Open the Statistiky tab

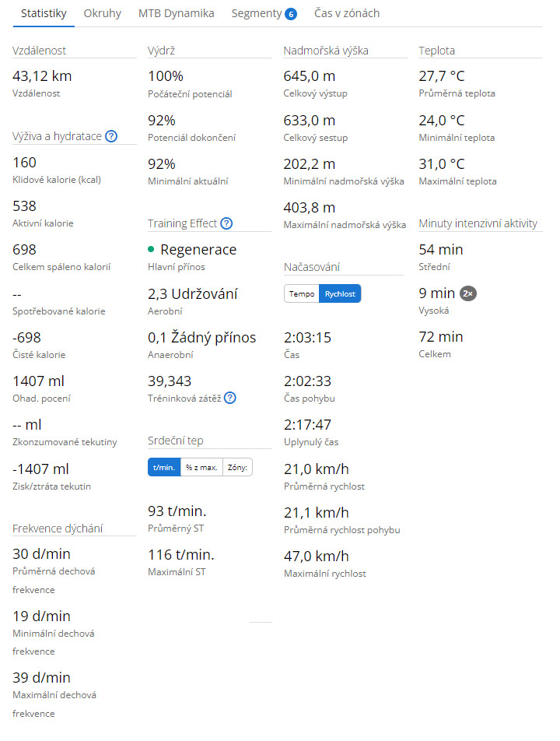coord(44,13)
